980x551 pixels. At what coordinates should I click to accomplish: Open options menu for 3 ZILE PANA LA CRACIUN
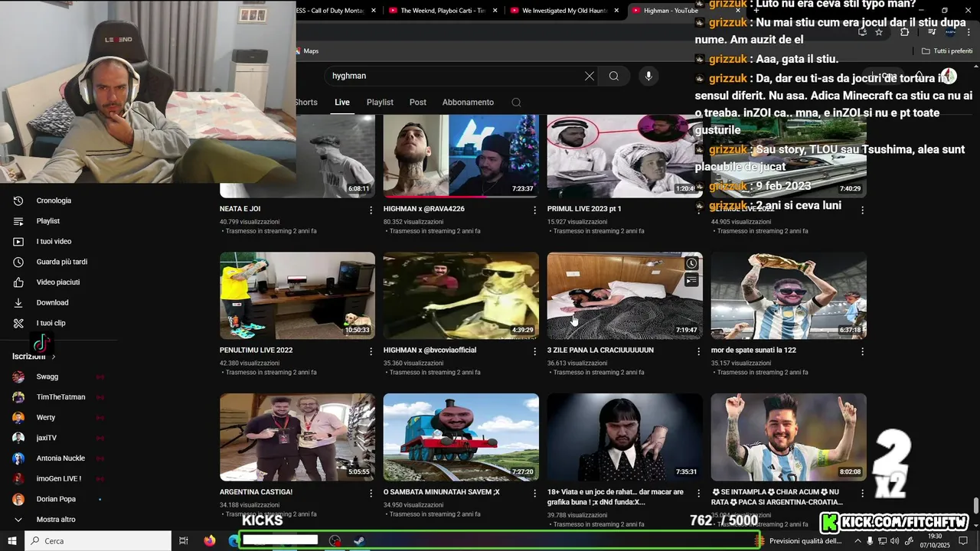click(698, 351)
